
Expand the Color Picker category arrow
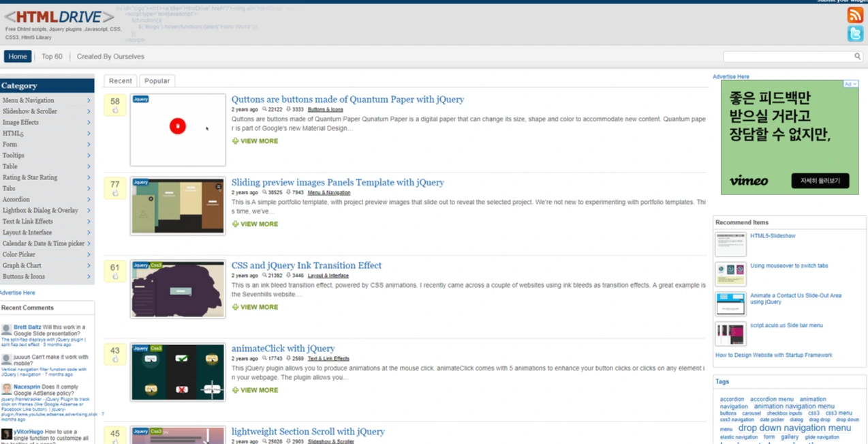[89, 254]
